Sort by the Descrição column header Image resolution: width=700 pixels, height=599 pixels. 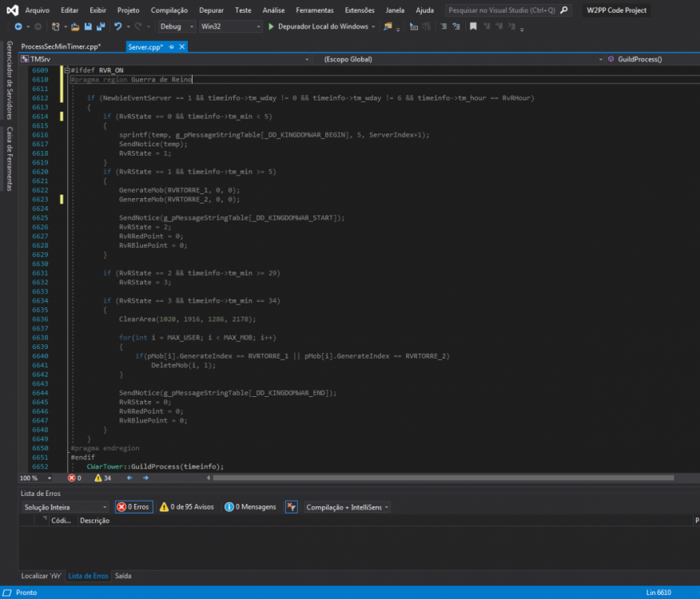point(94,521)
